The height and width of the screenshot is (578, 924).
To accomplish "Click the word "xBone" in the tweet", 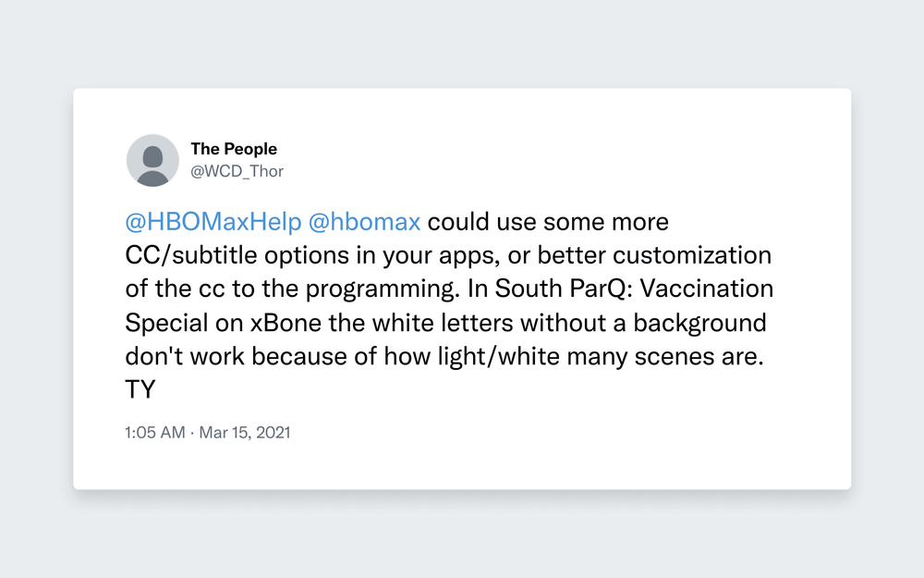I will tap(286, 323).
